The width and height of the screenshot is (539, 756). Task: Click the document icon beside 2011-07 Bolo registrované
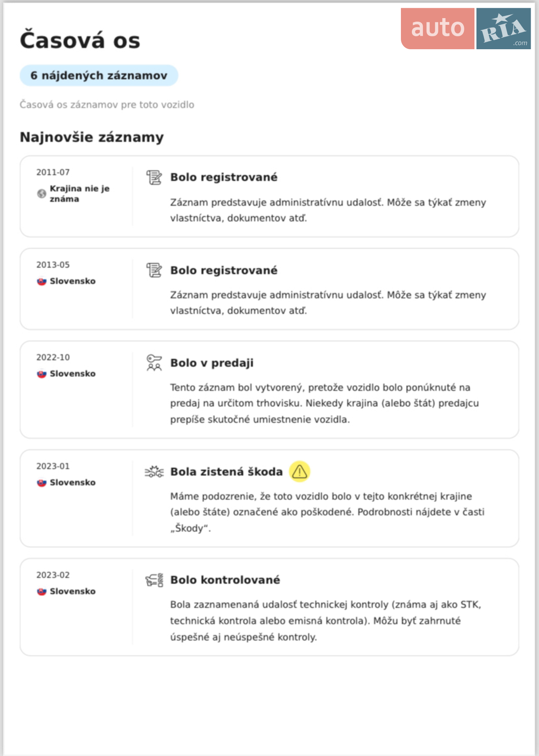[x=154, y=178]
